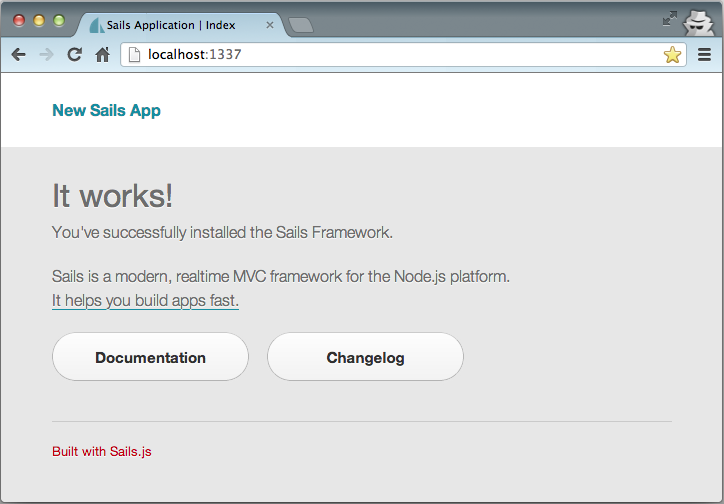Click the yellow minimize window button
The width and height of the screenshot is (724, 504).
click(39, 20)
